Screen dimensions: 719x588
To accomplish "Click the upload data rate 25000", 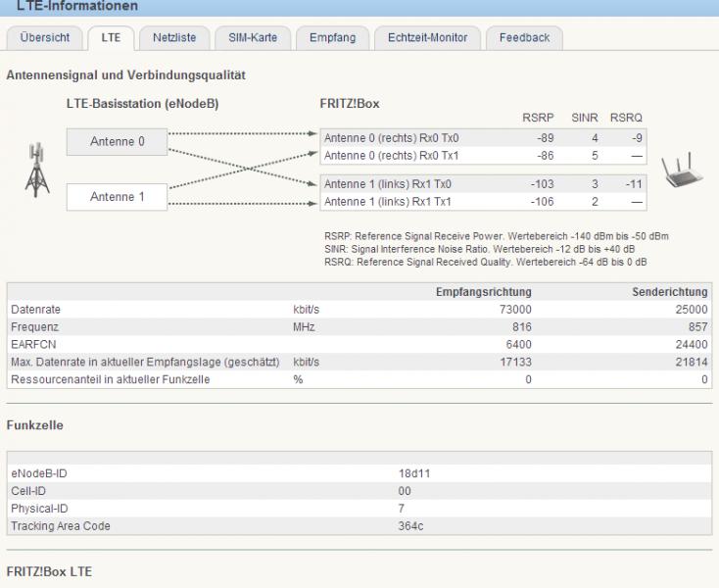I will pyautogui.click(x=692, y=310).
